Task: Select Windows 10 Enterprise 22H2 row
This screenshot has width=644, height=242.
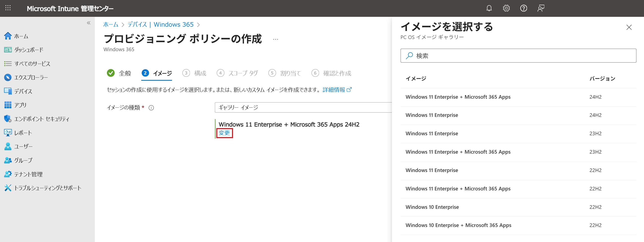Action: coord(518,207)
